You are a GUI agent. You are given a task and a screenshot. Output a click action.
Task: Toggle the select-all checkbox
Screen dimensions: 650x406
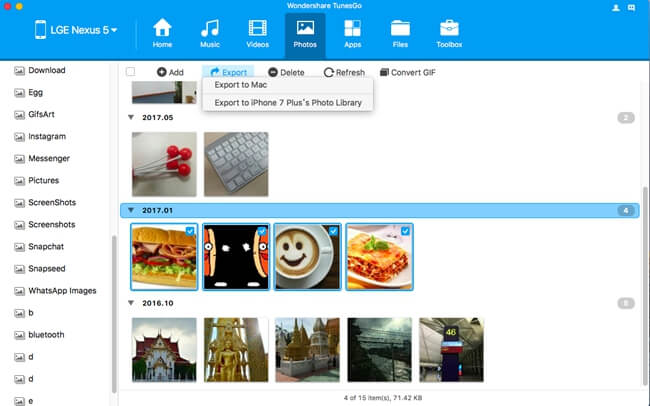coord(130,72)
